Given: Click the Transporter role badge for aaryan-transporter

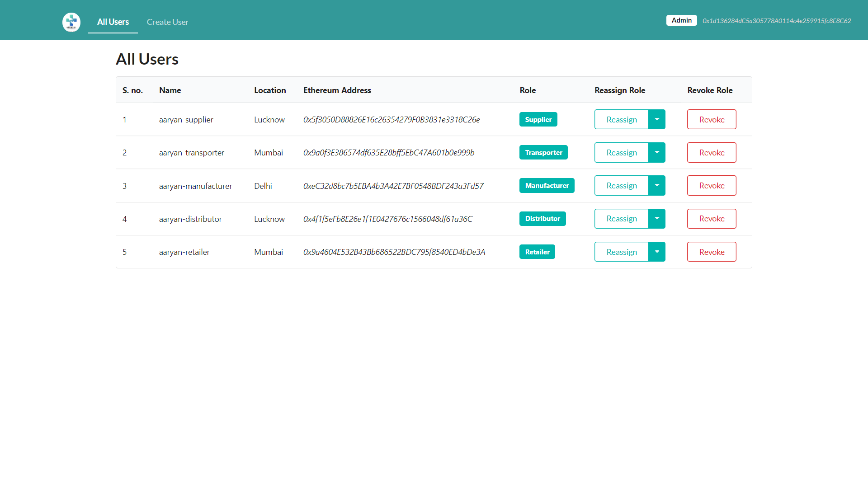Looking at the screenshot, I should point(544,153).
